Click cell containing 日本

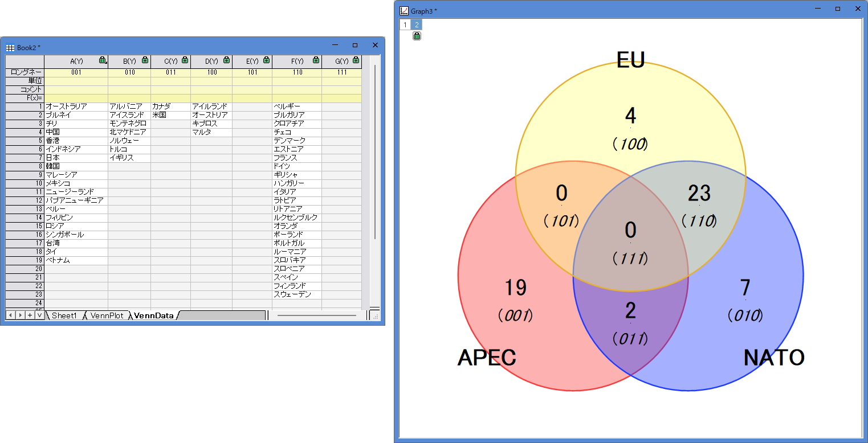tap(76, 158)
